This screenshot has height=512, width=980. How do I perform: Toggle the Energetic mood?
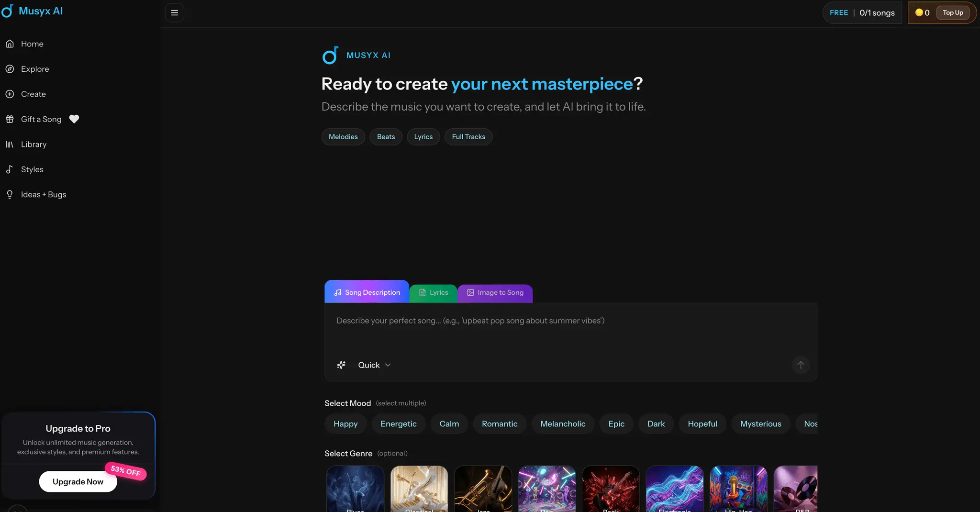coord(399,424)
